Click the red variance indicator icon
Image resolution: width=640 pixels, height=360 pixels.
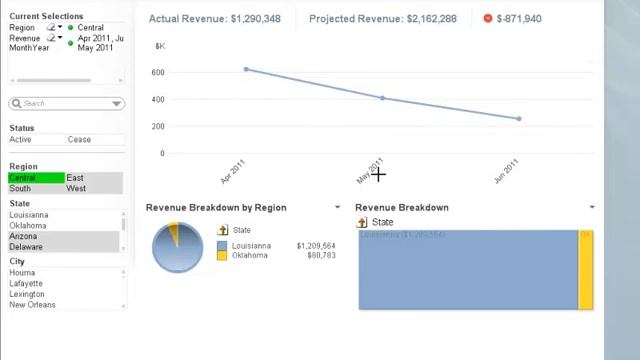click(x=487, y=18)
